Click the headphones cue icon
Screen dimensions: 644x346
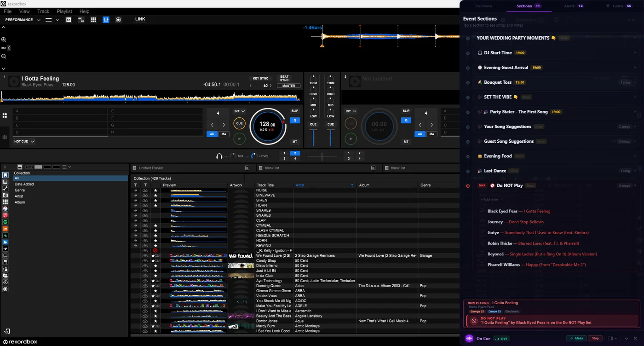219,156
